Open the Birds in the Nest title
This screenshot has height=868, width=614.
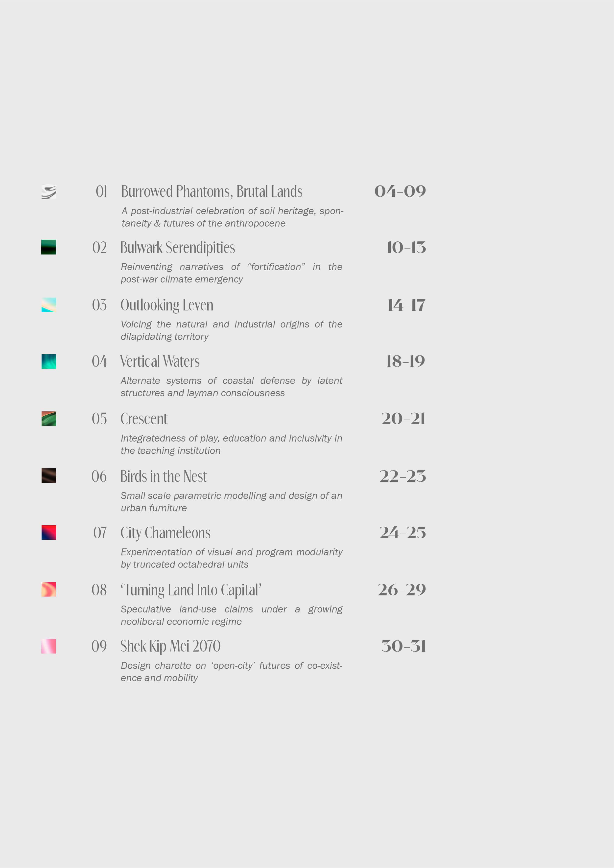pos(164,476)
